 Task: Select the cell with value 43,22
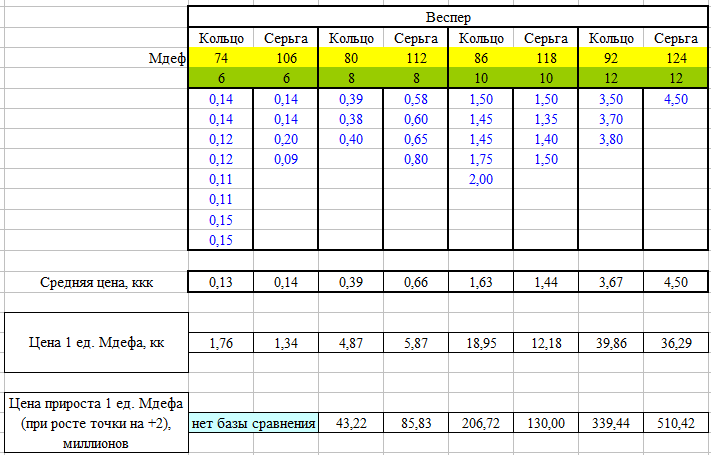point(350,423)
